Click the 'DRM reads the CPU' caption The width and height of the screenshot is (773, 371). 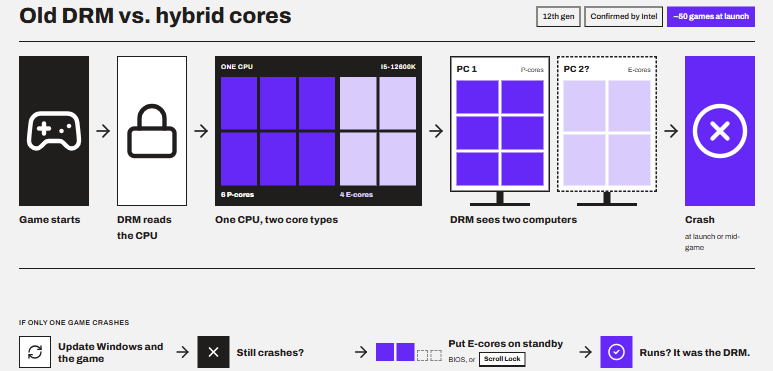pyautogui.click(x=144, y=228)
